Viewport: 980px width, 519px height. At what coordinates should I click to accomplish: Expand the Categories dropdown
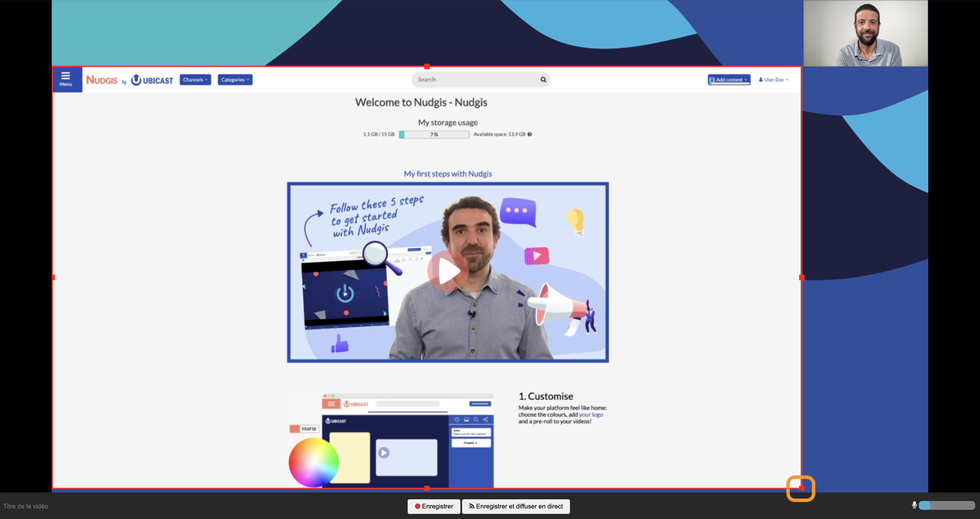(235, 80)
